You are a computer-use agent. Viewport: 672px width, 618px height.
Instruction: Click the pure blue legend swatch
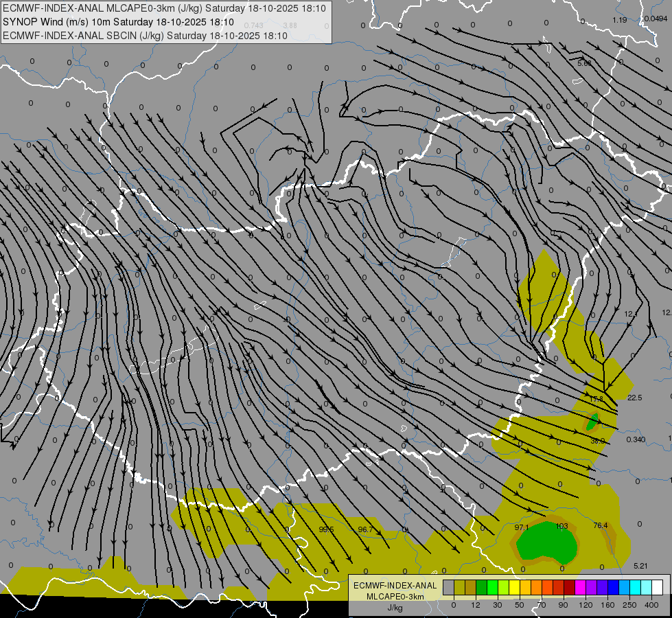tap(614, 587)
